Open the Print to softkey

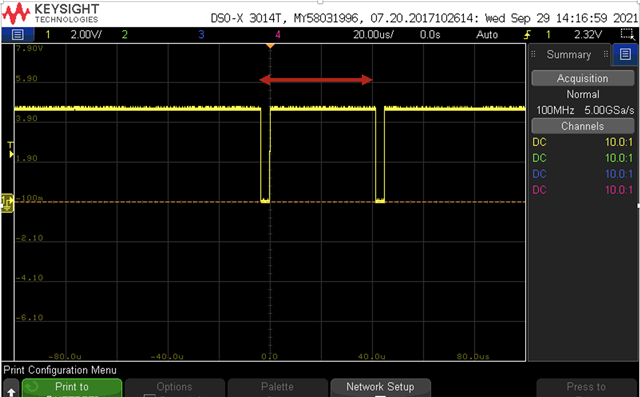72,388
